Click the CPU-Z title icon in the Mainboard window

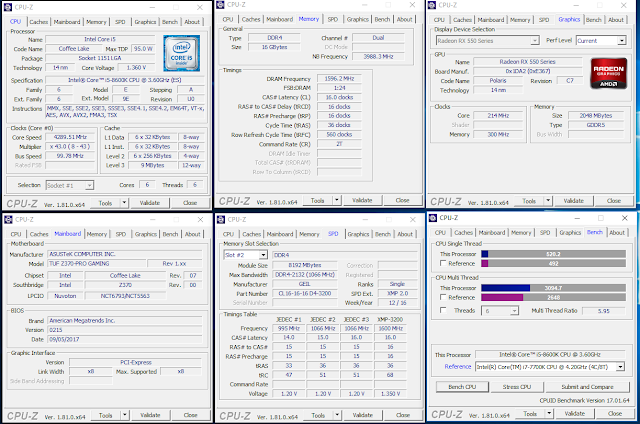click(8, 220)
